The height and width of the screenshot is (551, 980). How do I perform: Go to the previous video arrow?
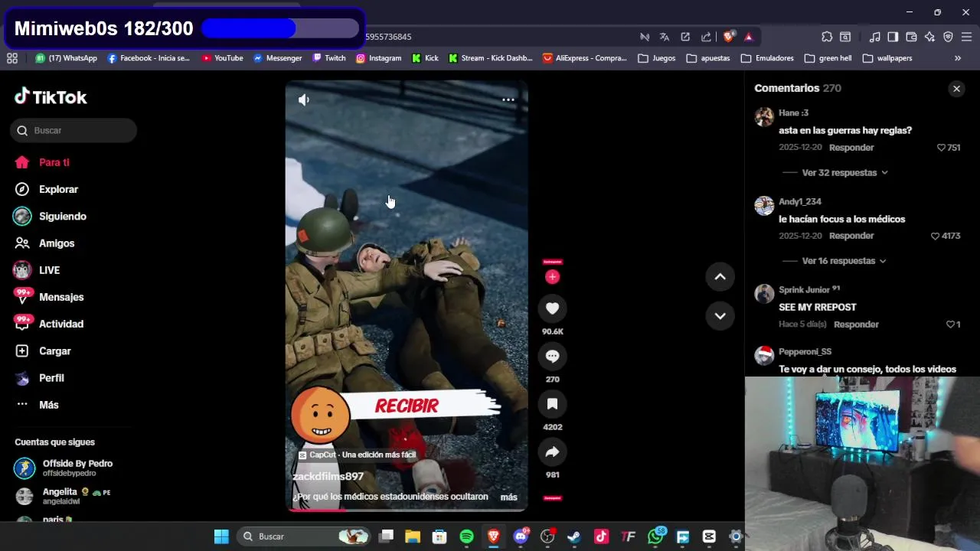(720, 277)
